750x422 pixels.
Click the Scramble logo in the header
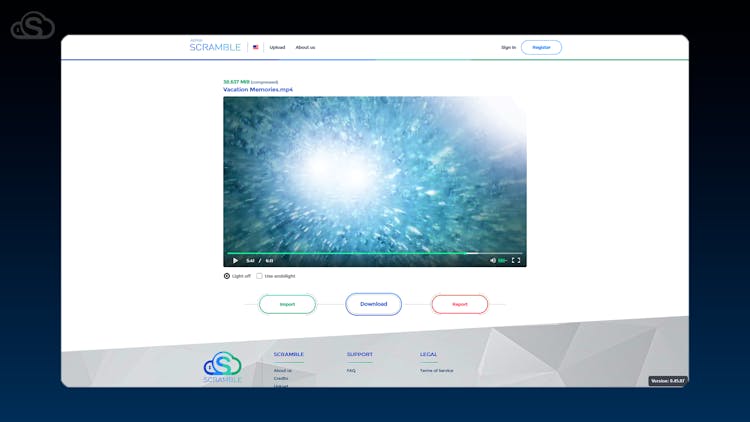pyautogui.click(x=215, y=46)
